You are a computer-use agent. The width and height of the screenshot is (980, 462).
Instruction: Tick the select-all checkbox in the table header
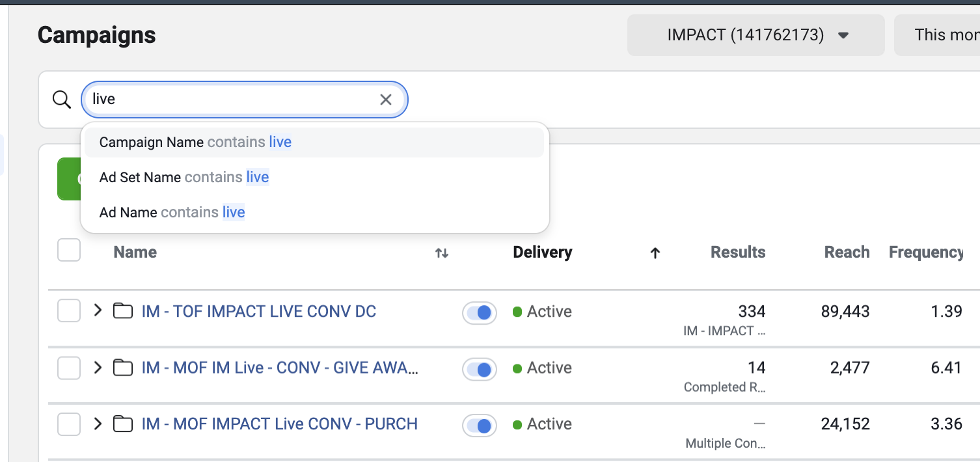(68, 250)
